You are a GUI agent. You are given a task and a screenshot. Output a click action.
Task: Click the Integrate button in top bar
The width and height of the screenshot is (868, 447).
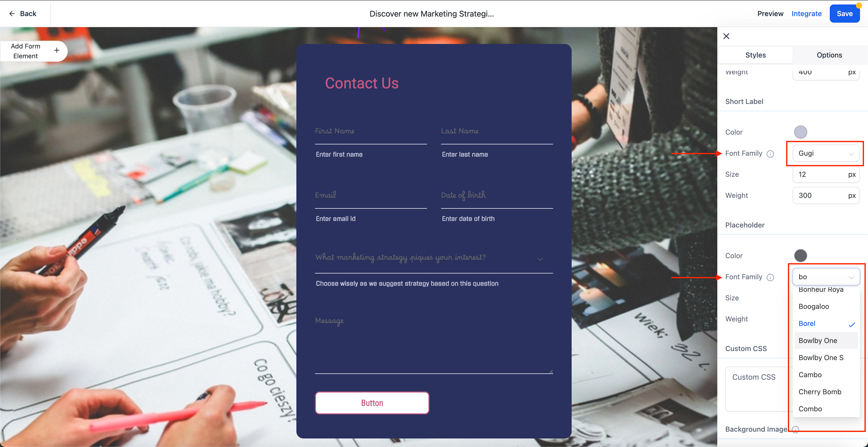click(x=806, y=13)
